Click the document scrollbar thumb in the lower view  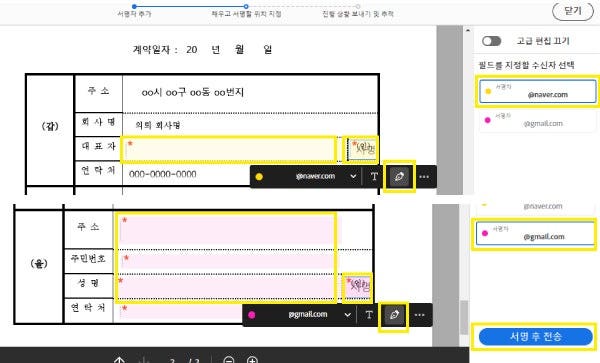[x=464, y=317]
